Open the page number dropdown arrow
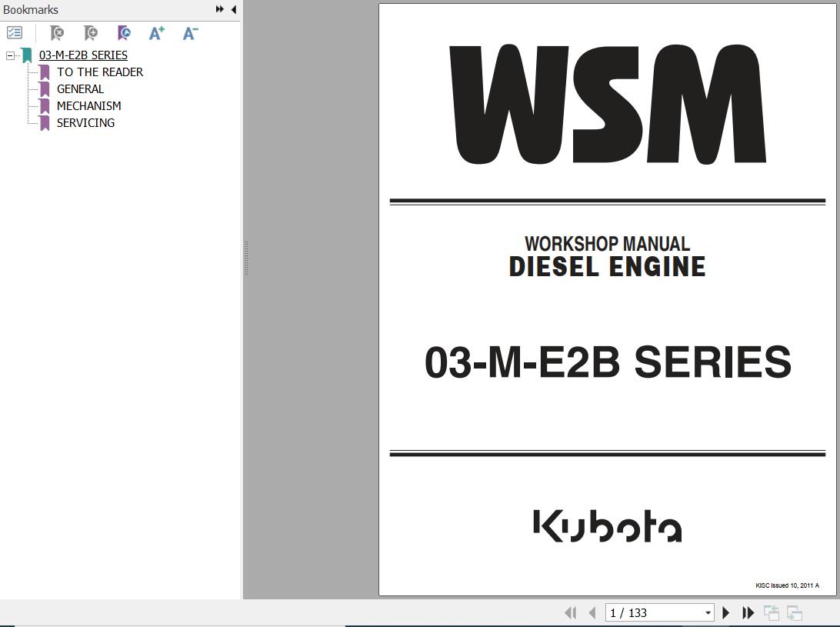The width and height of the screenshot is (840, 627). (708, 612)
